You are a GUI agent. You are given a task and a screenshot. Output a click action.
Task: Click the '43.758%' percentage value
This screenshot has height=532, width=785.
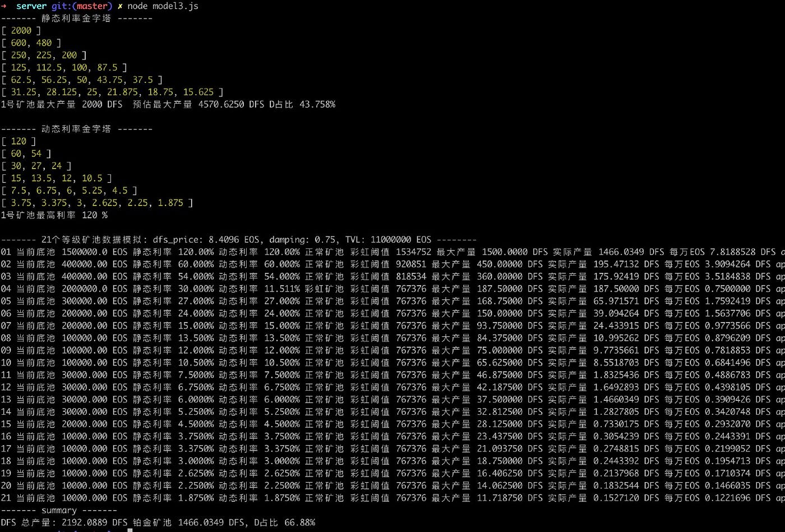(317, 105)
